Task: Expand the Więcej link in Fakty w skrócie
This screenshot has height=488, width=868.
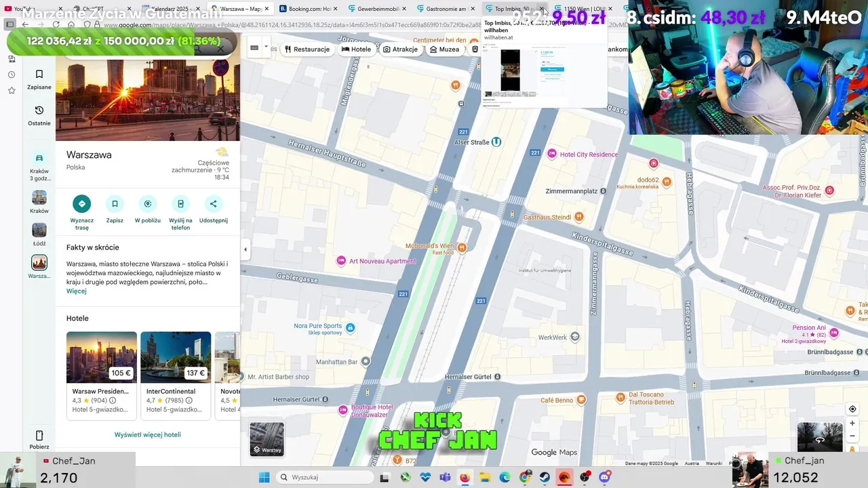Action: point(77,291)
